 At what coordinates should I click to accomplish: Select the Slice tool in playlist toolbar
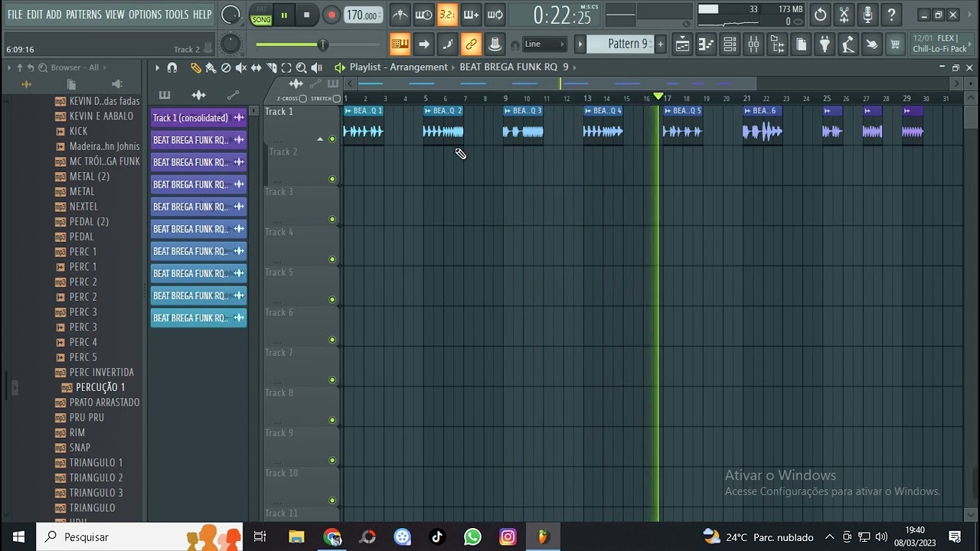click(272, 67)
